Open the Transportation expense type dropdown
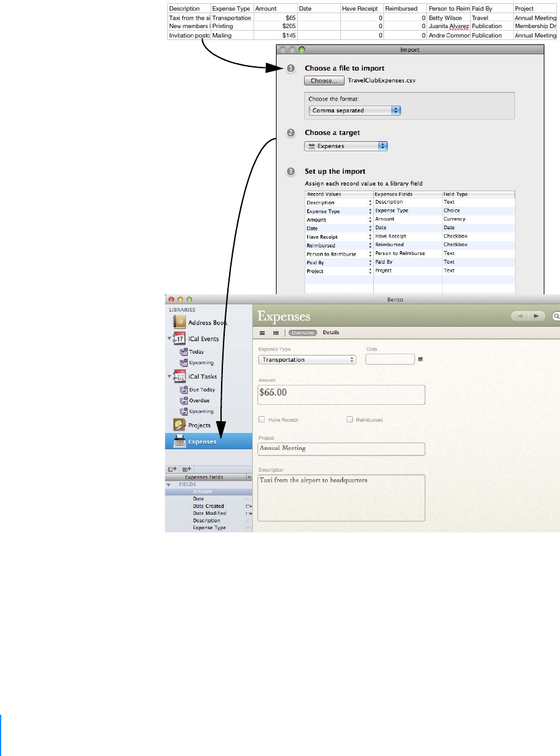 pos(307,360)
